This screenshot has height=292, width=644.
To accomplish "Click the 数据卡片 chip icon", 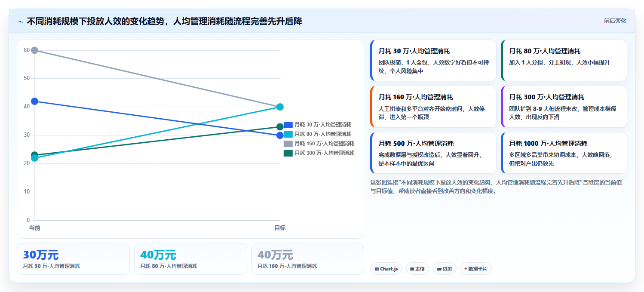I will point(466,269).
